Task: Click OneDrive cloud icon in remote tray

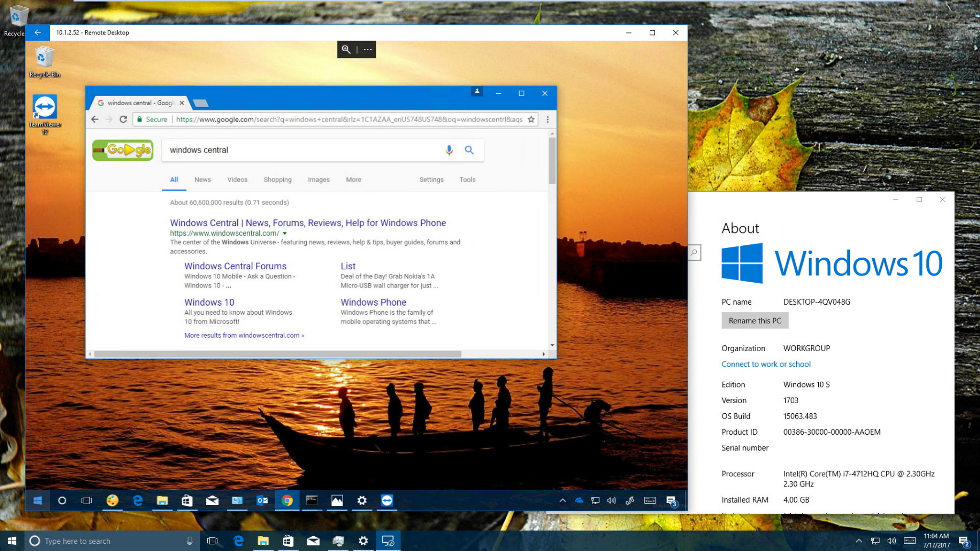Action: coord(579,500)
